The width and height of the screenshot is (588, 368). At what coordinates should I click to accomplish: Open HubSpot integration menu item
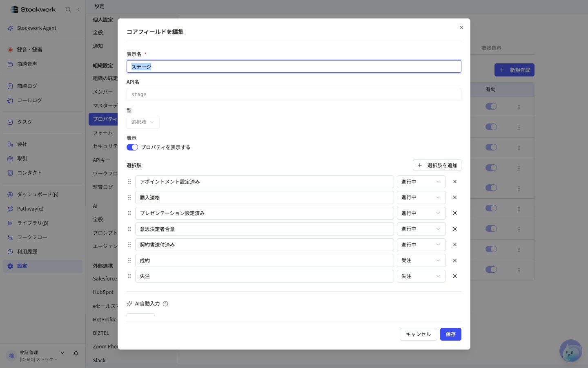(x=103, y=292)
